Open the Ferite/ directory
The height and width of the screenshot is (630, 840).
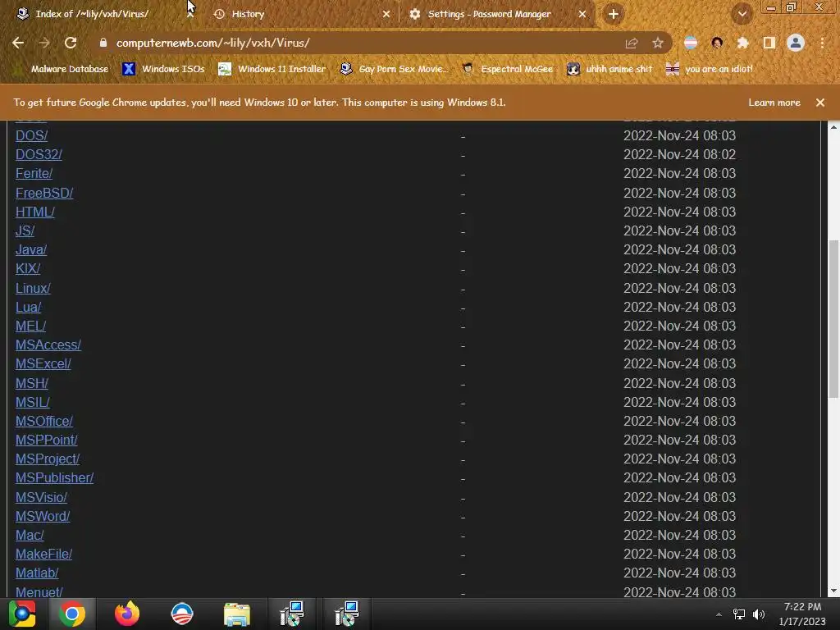[x=34, y=174]
